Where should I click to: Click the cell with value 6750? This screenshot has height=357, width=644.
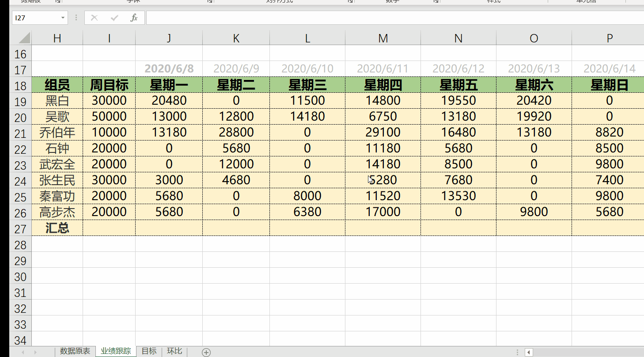[x=383, y=117]
